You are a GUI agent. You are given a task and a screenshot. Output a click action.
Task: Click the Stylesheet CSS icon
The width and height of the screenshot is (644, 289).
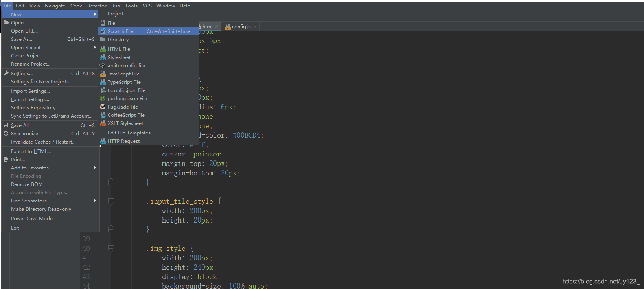pyautogui.click(x=103, y=57)
